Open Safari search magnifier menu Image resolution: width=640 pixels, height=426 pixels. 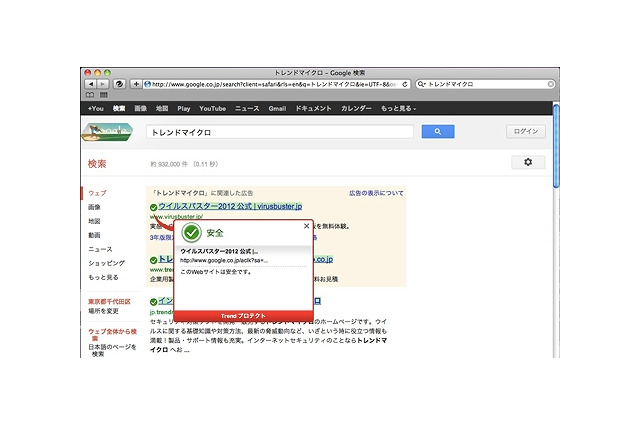point(421,84)
